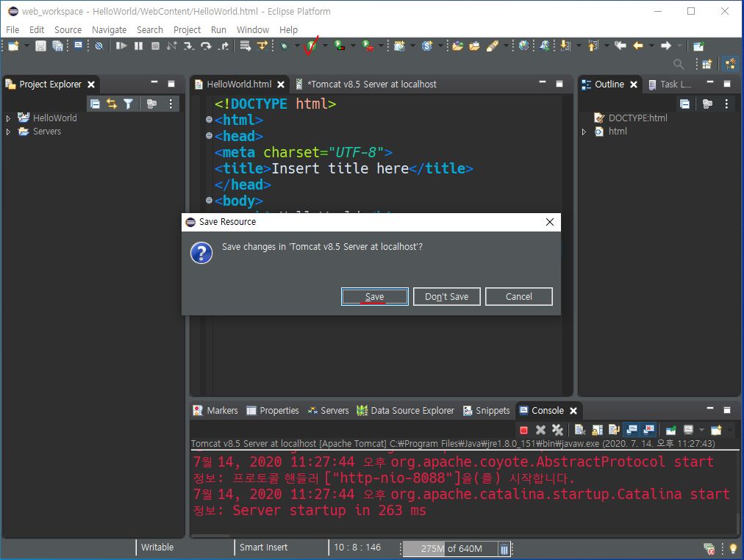Toggle the Java EE perspective button
Viewport: 744px width, 560px height.
click(730, 63)
